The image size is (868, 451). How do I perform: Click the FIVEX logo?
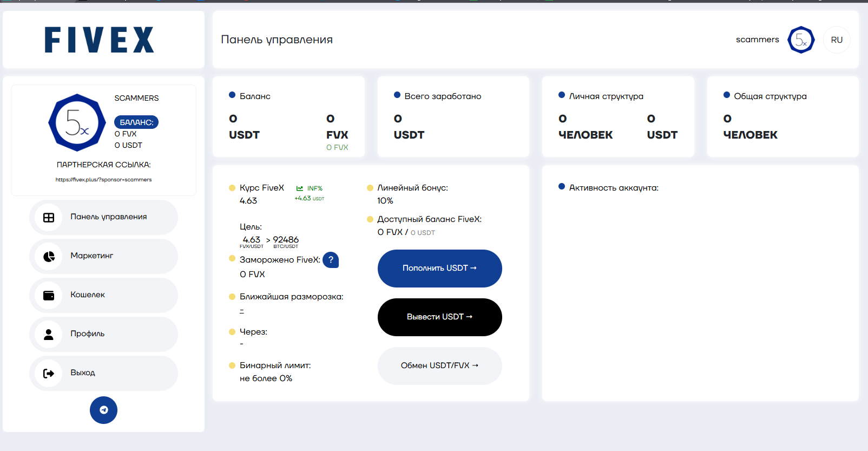100,40
